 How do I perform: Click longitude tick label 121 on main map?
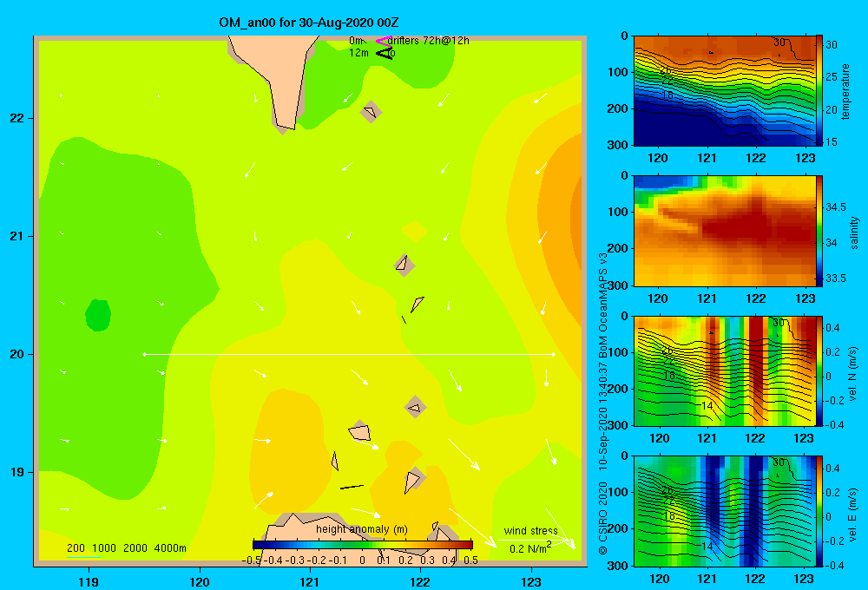click(310, 581)
